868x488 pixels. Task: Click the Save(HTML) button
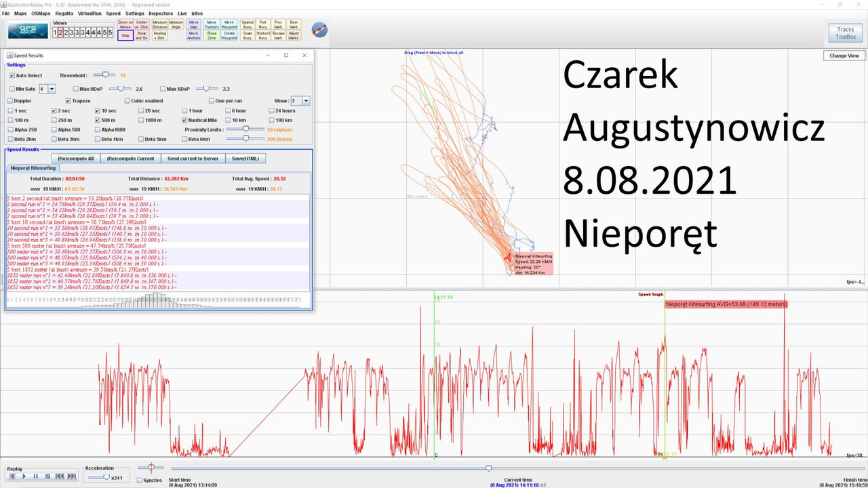coord(245,158)
